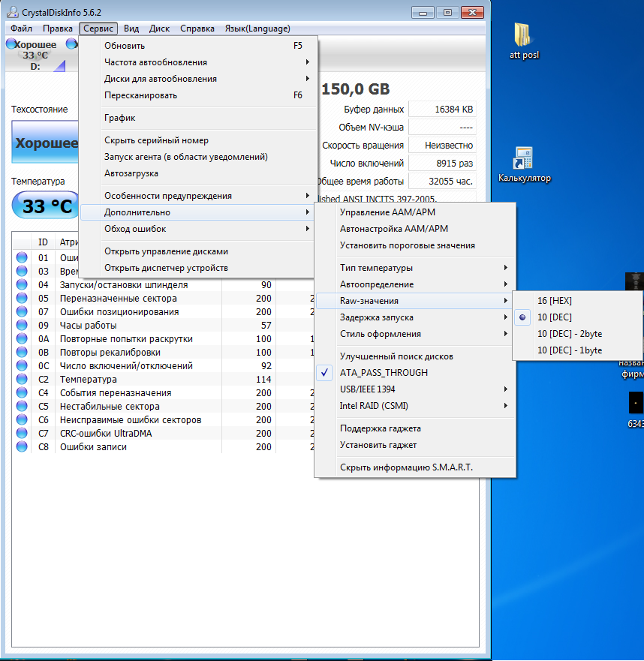The image size is (644, 661).
Task: Open the Диск menu in menu bar
Action: coord(159,29)
